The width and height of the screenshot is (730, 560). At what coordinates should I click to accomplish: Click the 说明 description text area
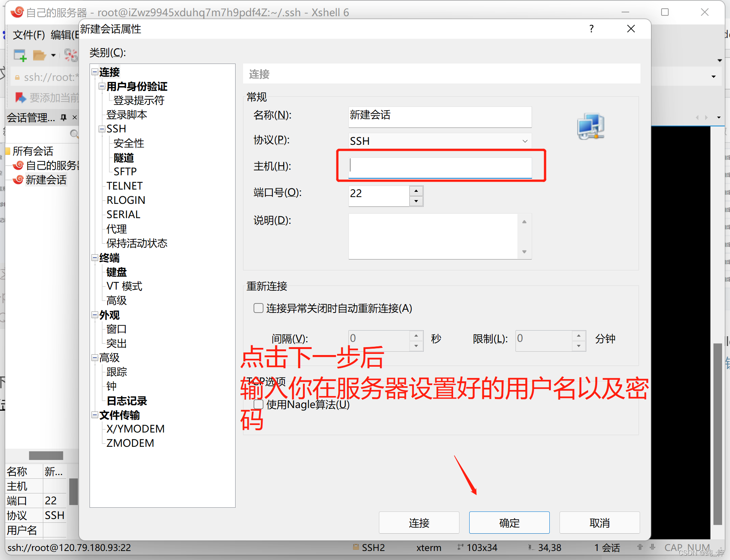tap(433, 236)
